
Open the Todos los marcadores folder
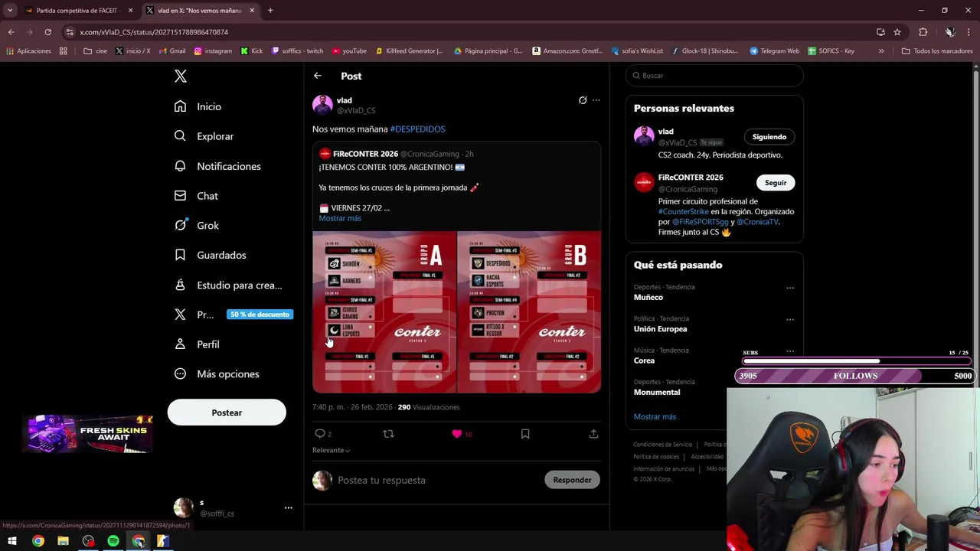(x=937, y=51)
